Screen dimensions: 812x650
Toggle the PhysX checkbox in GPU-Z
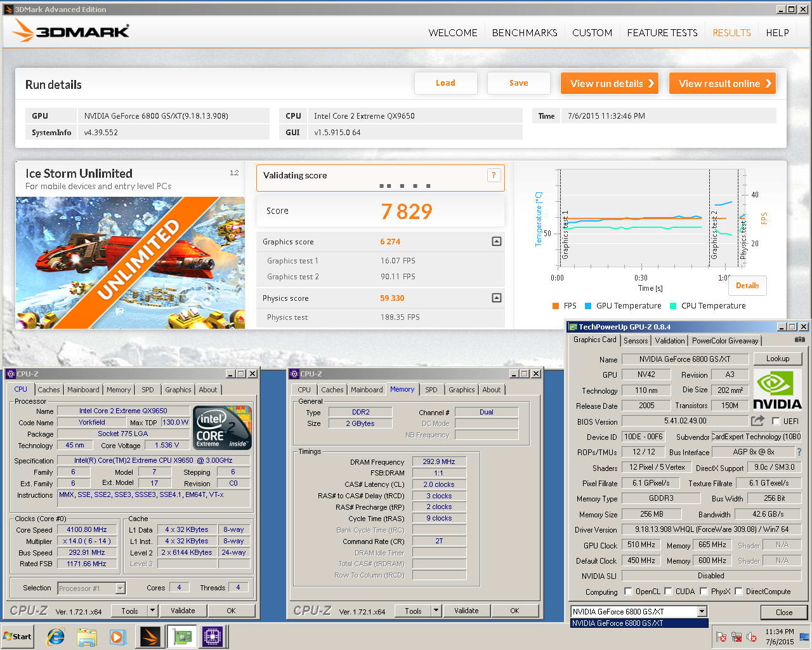click(x=704, y=591)
